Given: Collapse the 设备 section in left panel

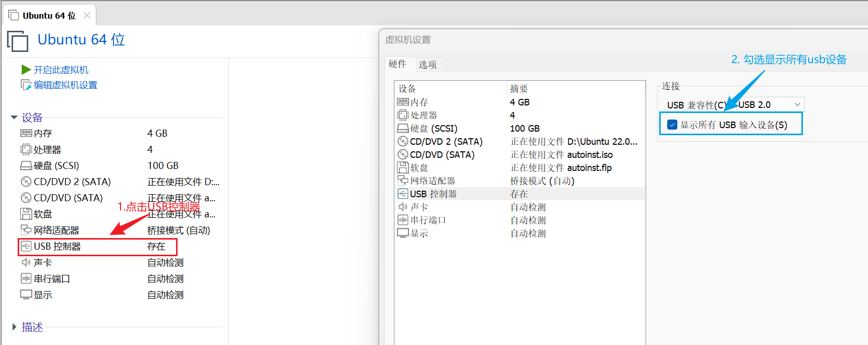Looking at the screenshot, I should [14, 118].
